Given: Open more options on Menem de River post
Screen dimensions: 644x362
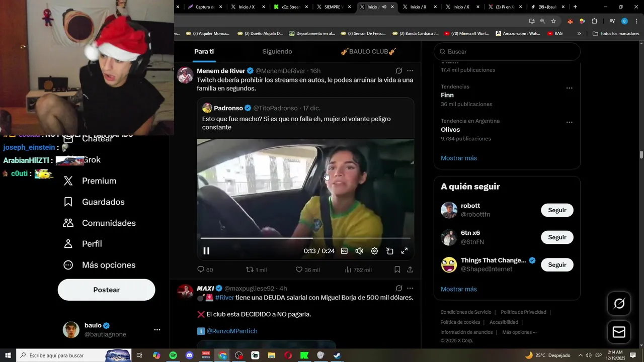Looking at the screenshot, I should pyautogui.click(x=410, y=71).
